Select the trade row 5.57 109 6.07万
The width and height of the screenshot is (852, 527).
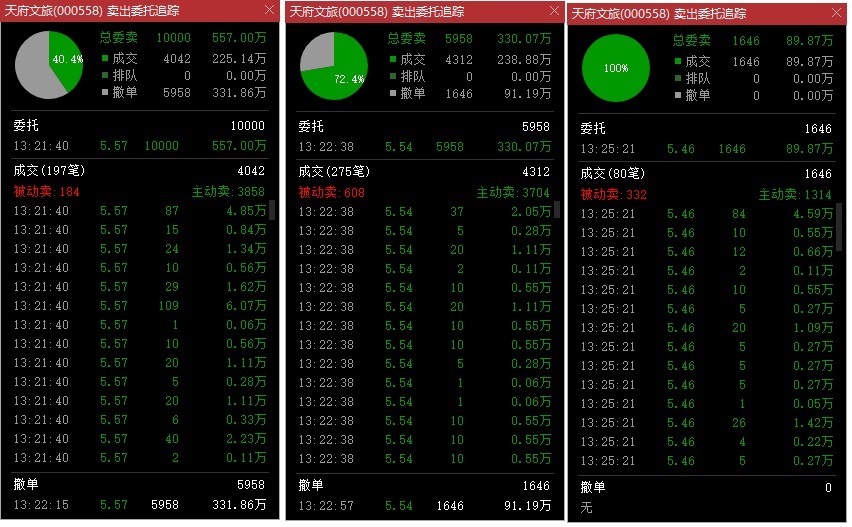tap(140, 306)
